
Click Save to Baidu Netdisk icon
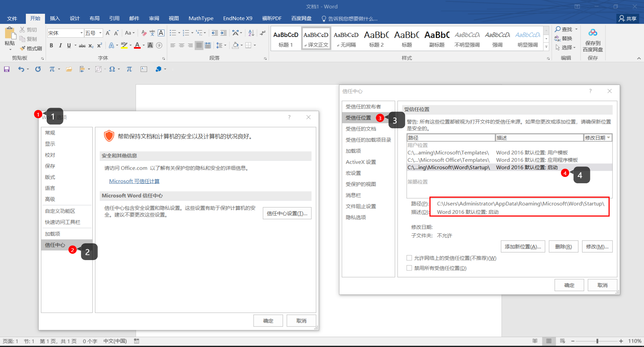pos(593,33)
